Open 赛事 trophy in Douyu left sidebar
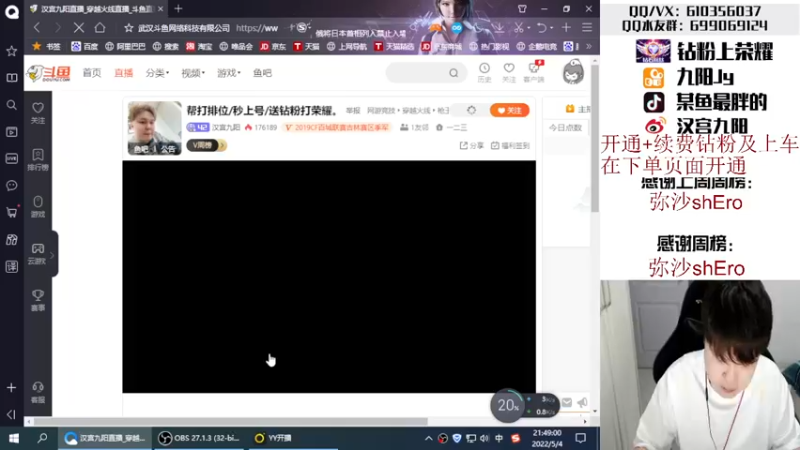The width and height of the screenshot is (800, 450). [x=38, y=301]
